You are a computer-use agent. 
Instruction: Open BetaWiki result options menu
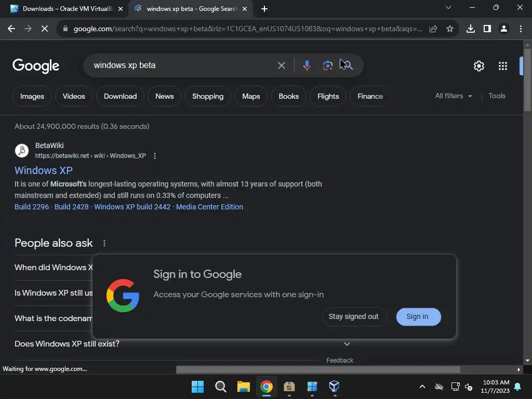pyautogui.click(x=155, y=156)
